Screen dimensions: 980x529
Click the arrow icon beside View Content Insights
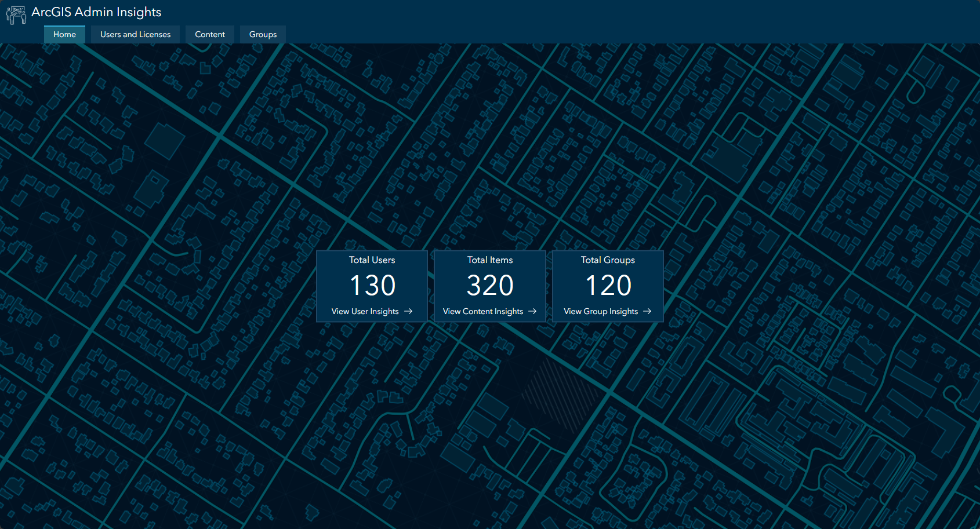[x=532, y=311]
